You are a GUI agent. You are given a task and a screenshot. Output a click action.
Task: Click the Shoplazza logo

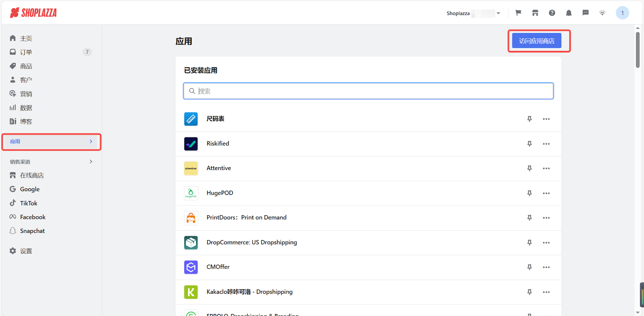click(x=33, y=13)
